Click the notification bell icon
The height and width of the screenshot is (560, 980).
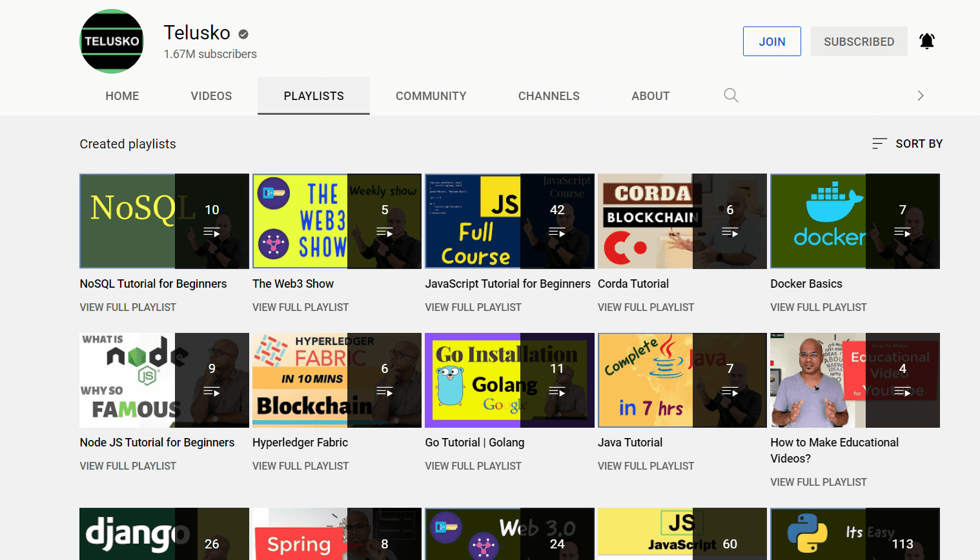[x=927, y=41]
